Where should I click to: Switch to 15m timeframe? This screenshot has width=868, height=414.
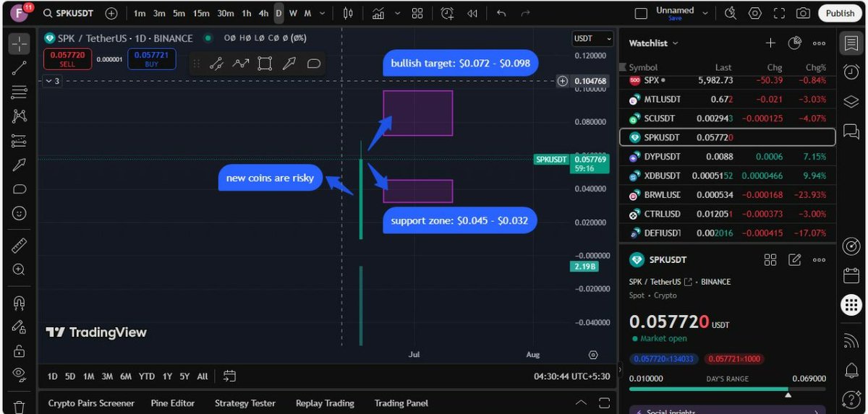[x=201, y=13]
